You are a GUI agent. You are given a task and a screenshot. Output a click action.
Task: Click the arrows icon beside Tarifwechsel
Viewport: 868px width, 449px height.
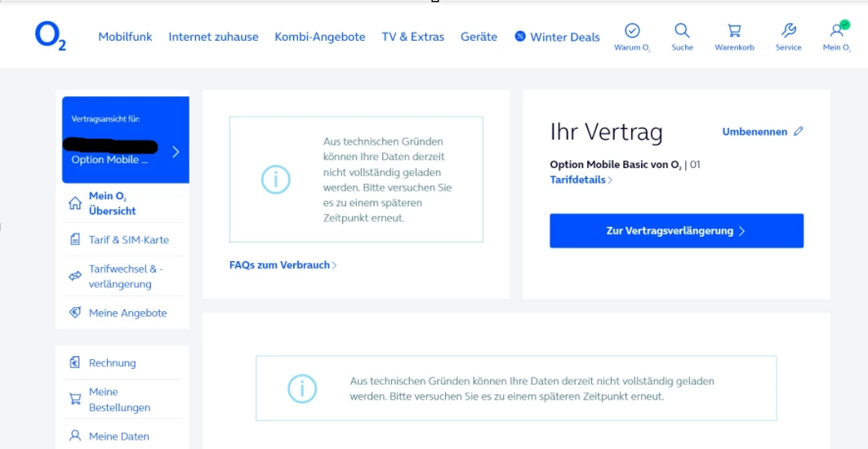pyautogui.click(x=75, y=276)
